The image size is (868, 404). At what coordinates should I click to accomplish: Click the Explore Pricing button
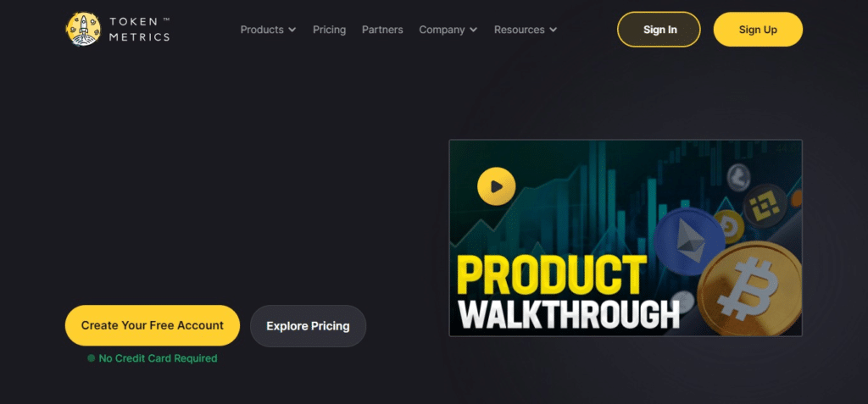point(308,326)
